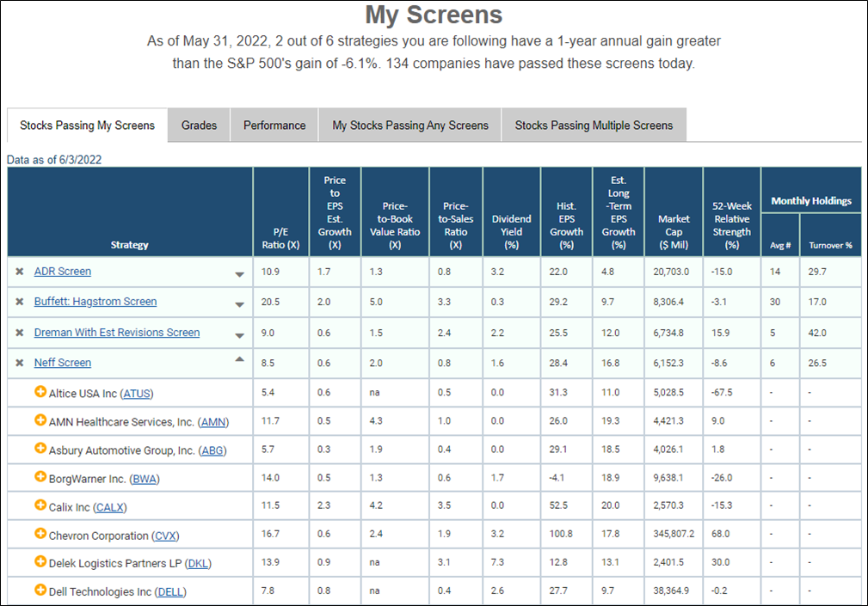Add Asbury Automotive Group with plus icon
Image resolution: width=868 pixels, height=606 pixels.
tap(40, 449)
